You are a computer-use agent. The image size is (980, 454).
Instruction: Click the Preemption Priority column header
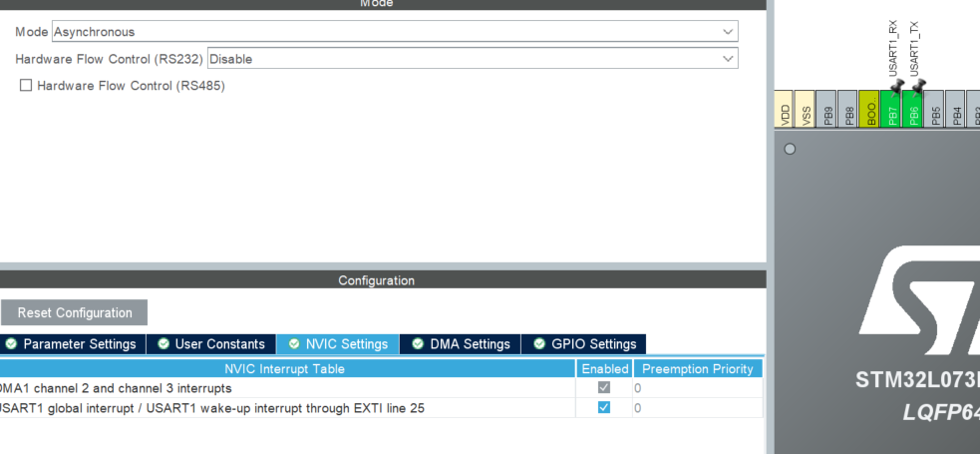(x=698, y=369)
